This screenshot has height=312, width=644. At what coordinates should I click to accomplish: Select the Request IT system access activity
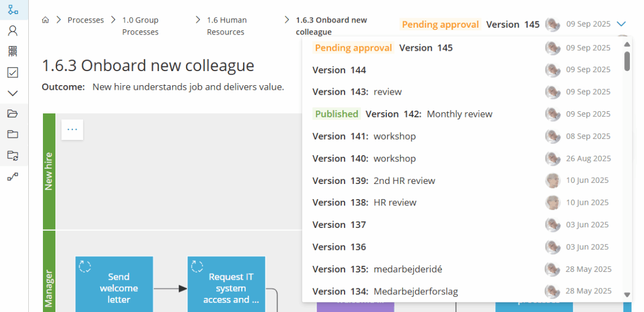point(227,284)
